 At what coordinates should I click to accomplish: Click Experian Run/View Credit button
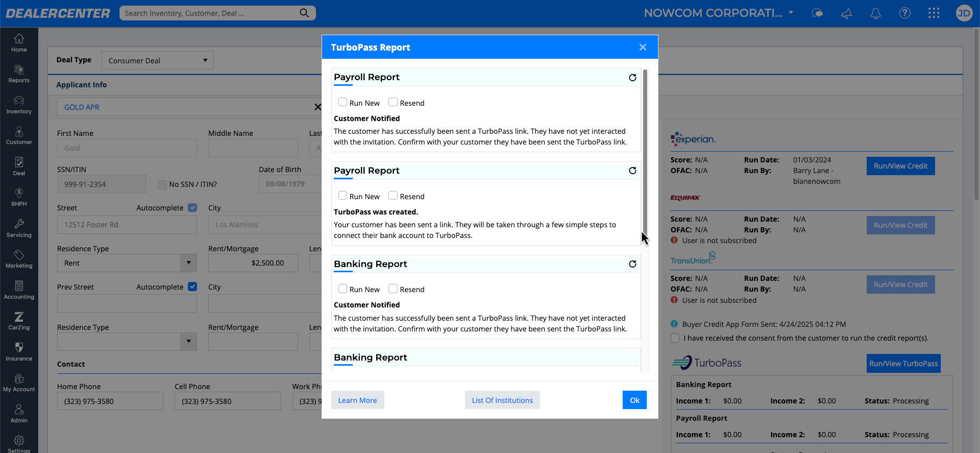(900, 166)
